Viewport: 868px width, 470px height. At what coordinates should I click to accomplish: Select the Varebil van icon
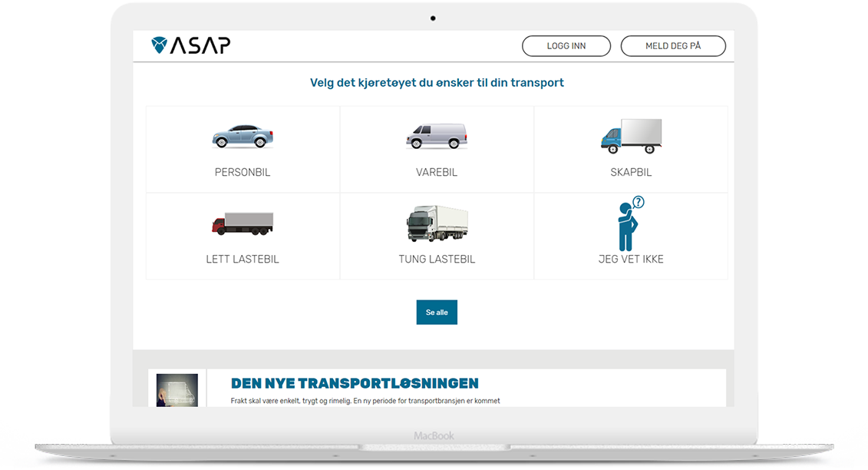pos(437,135)
